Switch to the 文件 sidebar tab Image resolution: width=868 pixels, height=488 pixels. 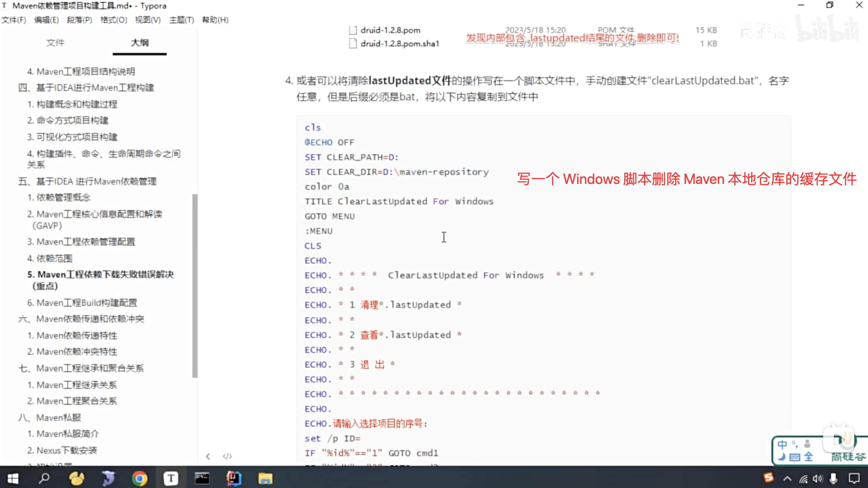pyautogui.click(x=55, y=43)
